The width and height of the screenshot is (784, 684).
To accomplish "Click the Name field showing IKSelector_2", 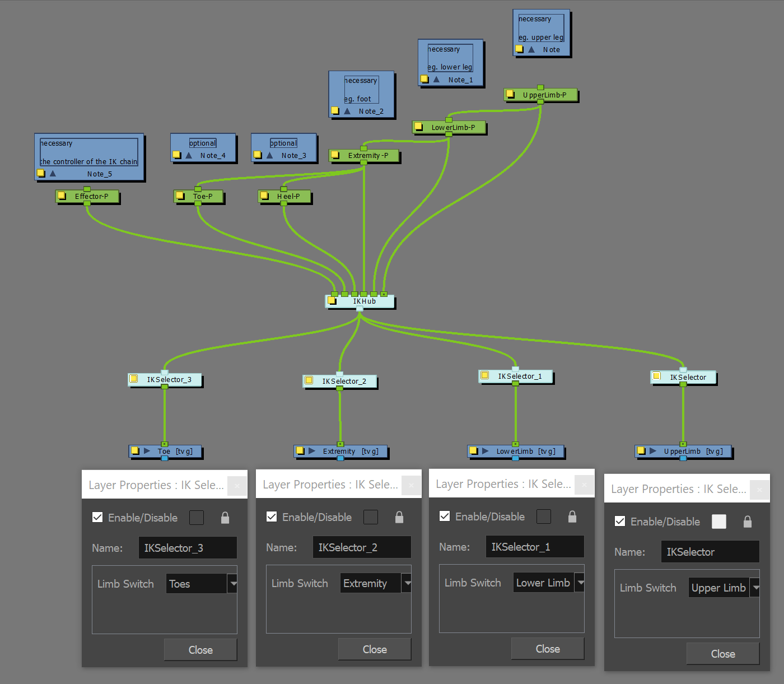I will pyautogui.click(x=362, y=547).
